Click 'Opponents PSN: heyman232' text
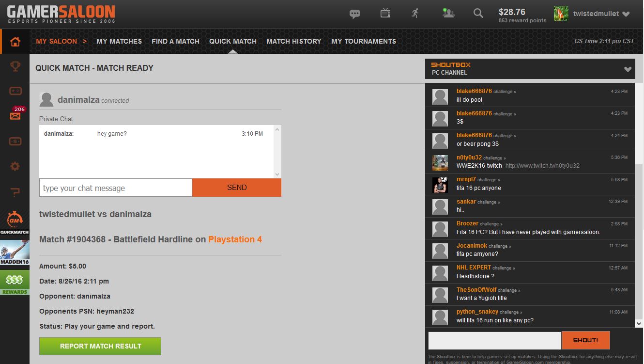The width and height of the screenshot is (644, 364). click(x=87, y=311)
